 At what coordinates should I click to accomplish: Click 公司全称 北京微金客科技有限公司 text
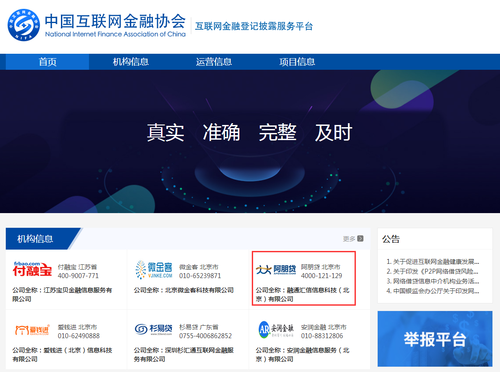pos(184,290)
